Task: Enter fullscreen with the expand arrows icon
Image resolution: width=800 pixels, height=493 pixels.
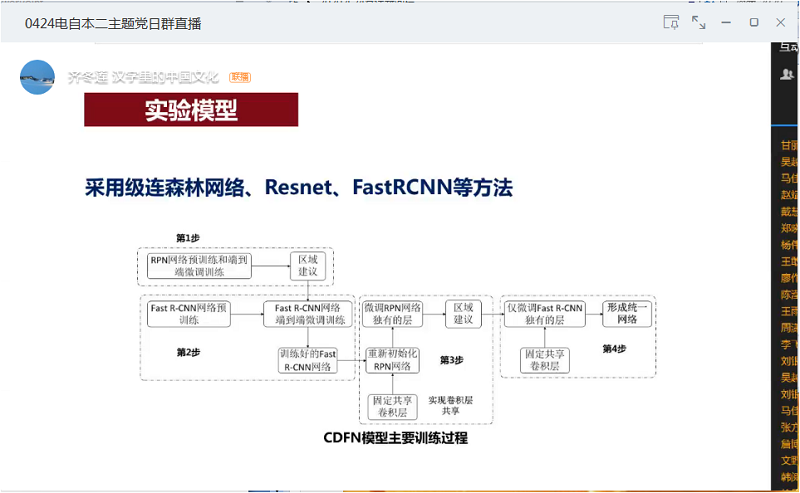Action: point(699,22)
